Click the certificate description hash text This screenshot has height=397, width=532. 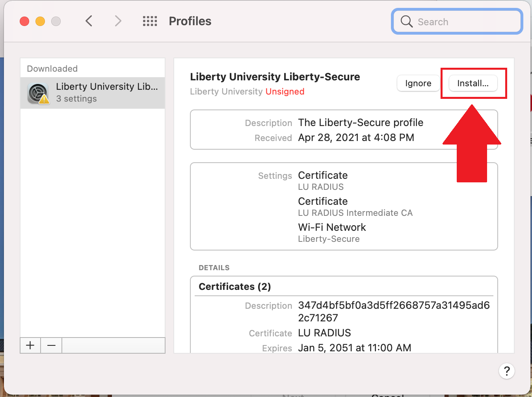pos(393,311)
